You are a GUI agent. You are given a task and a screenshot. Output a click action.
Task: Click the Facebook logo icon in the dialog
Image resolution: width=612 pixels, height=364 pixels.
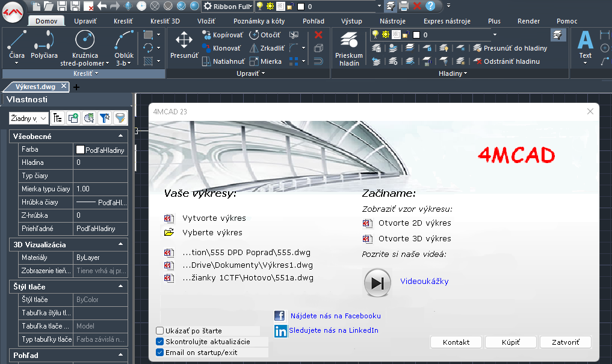(x=279, y=316)
